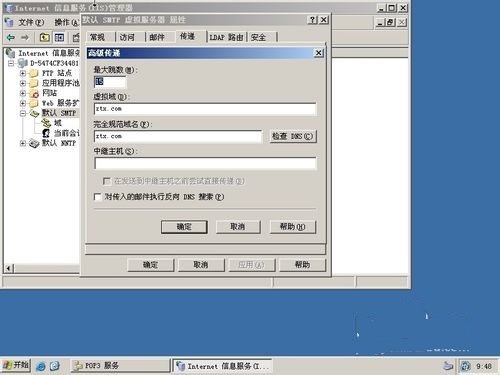Click tree pane scroll left arrow
The height and width of the screenshot is (375, 500).
point(9,268)
